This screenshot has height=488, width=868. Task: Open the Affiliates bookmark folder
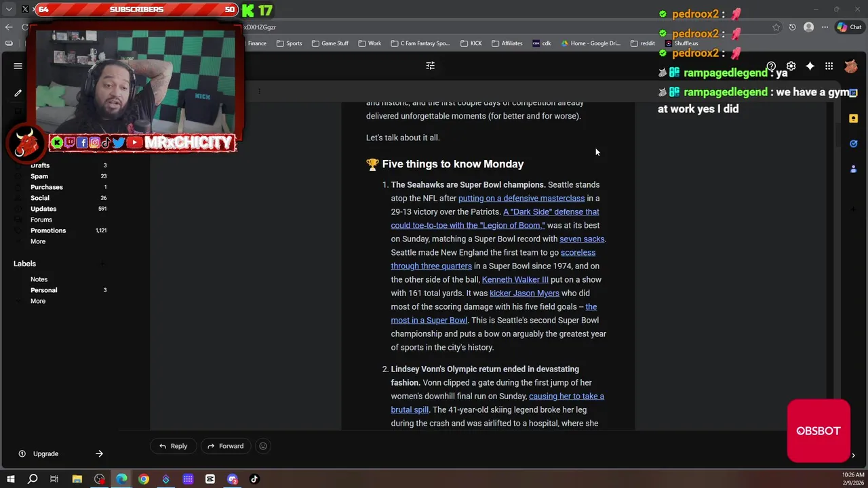(x=507, y=43)
